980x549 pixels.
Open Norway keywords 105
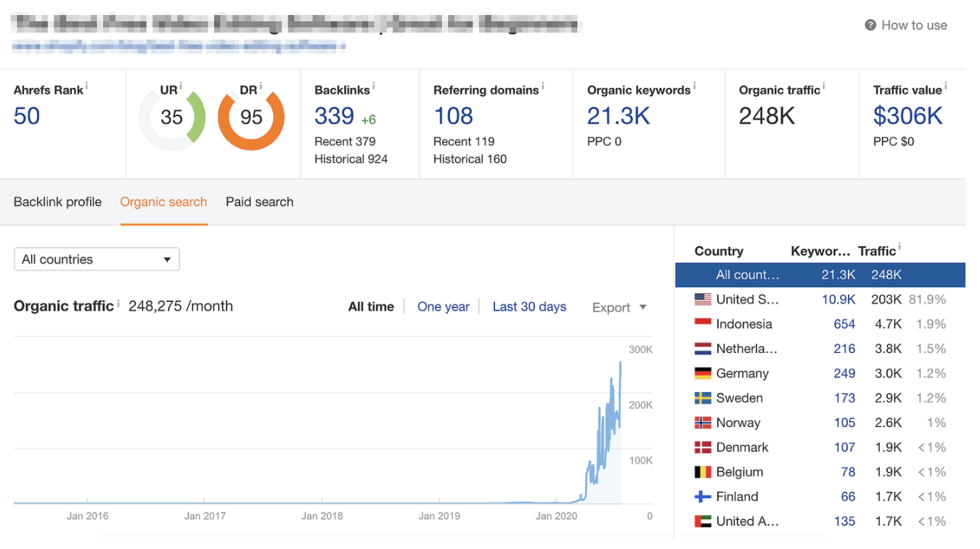[x=844, y=423]
